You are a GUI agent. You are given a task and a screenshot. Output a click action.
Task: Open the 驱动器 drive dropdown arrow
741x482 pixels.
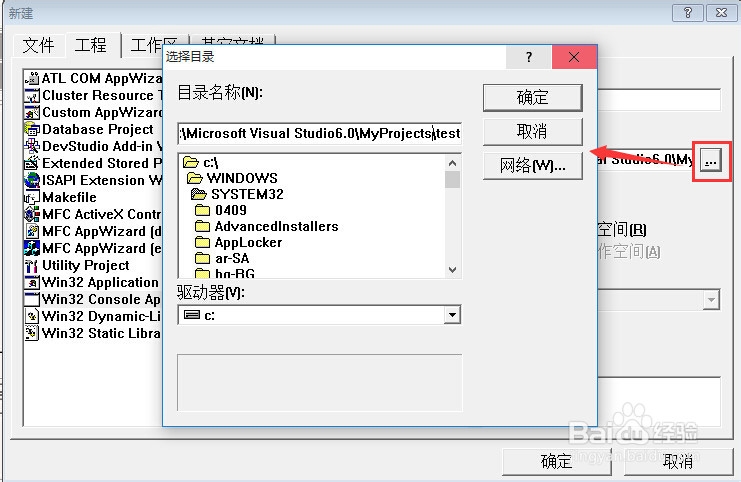point(452,315)
